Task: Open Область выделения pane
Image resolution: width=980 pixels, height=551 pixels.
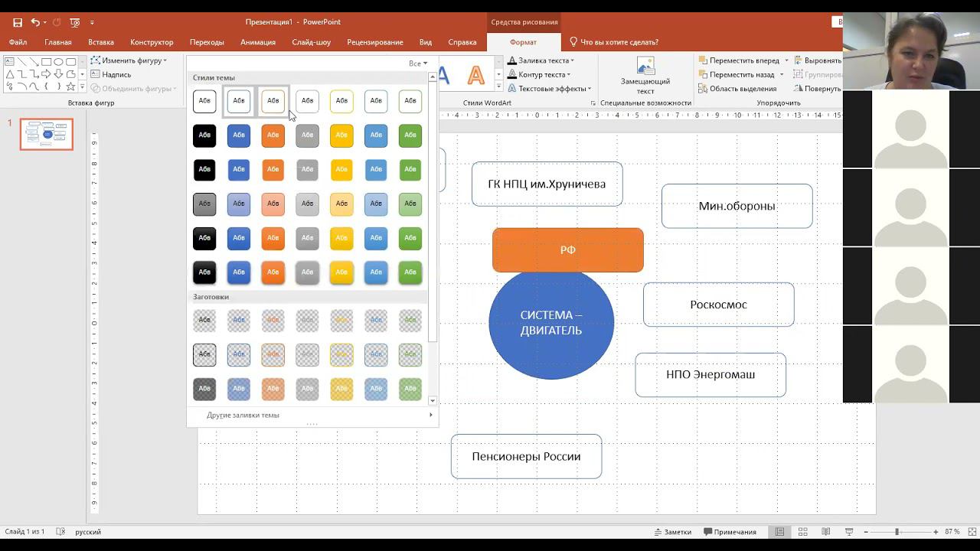Action: [x=737, y=89]
